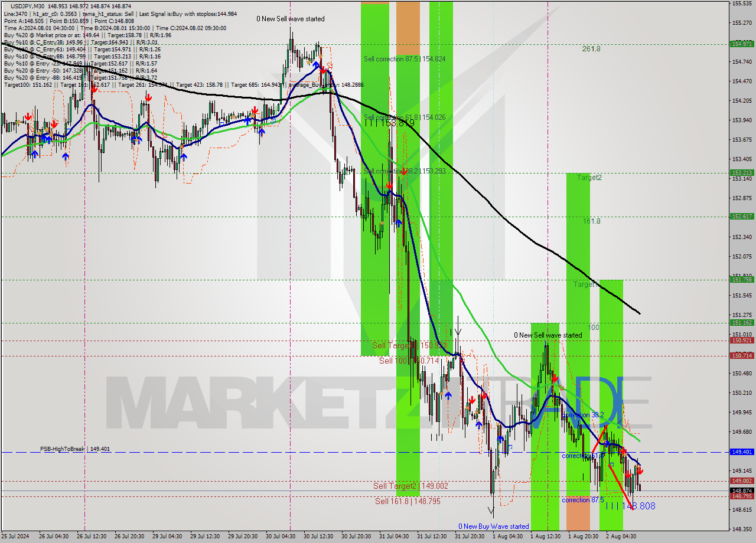Screen dimensions: 756x543
Task: Click the '1 Aug 20:30' time axis label
Action: [x=584, y=537]
